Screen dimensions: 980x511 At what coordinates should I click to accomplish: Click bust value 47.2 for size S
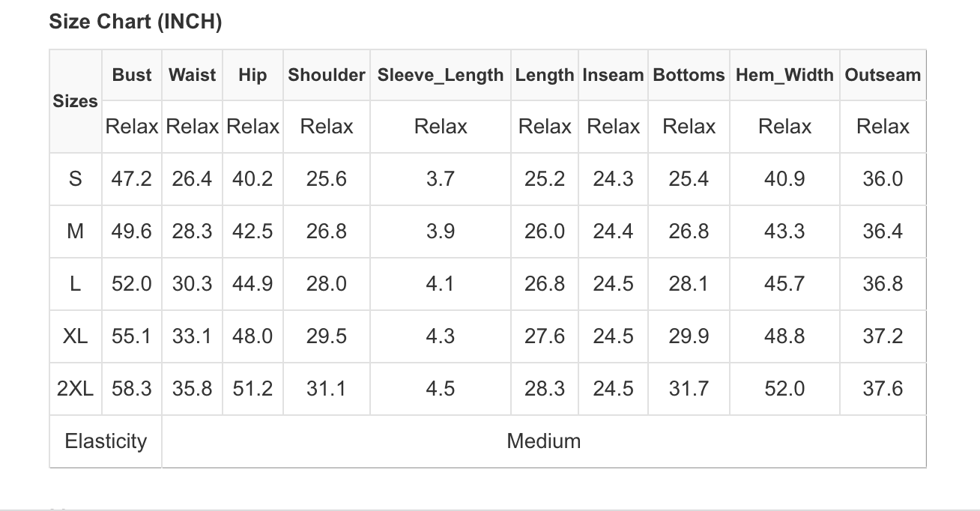pos(131,179)
